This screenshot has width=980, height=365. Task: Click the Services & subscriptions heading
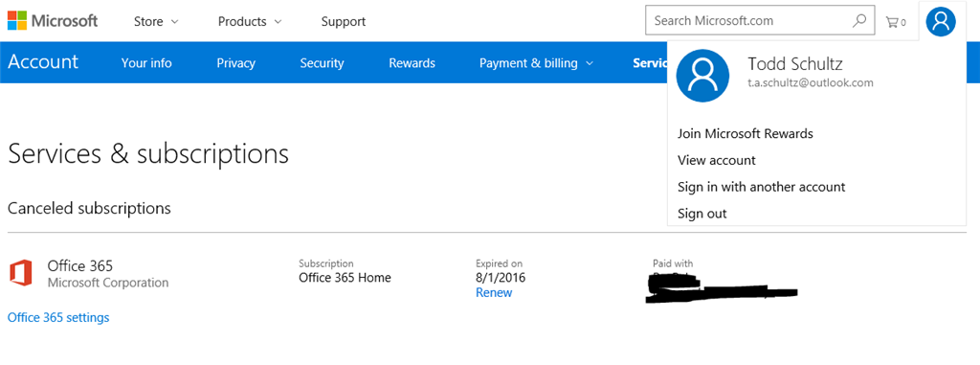tap(148, 153)
